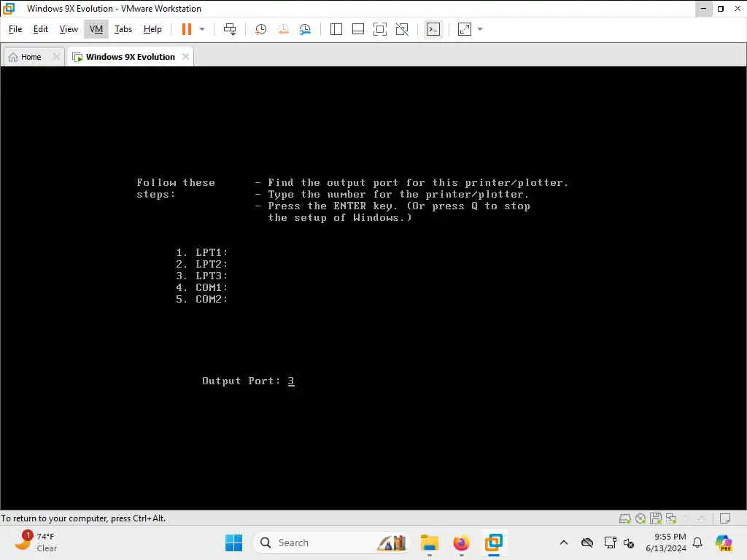The image size is (747, 560).
Task: Open the snapshot manager
Action: [305, 29]
